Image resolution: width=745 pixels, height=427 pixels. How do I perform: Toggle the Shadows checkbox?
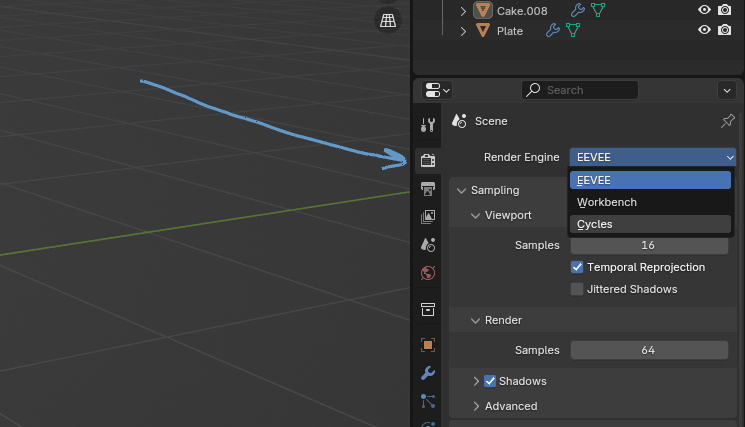(490, 381)
